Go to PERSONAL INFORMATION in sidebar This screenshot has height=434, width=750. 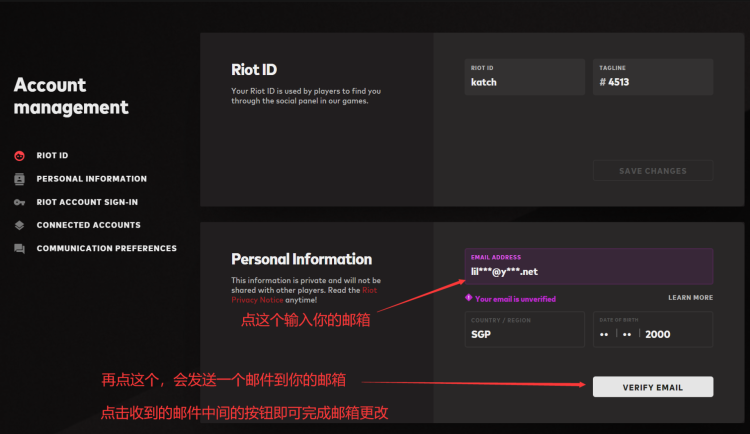(91, 179)
